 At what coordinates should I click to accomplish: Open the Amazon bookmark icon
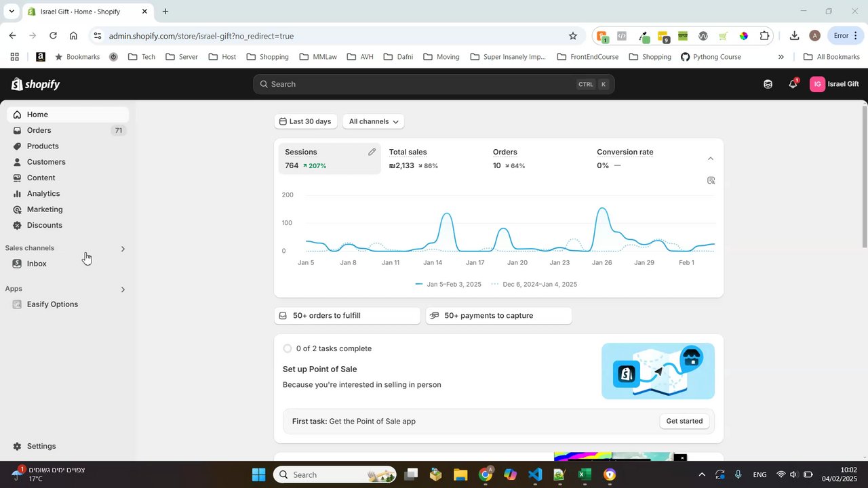point(41,57)
